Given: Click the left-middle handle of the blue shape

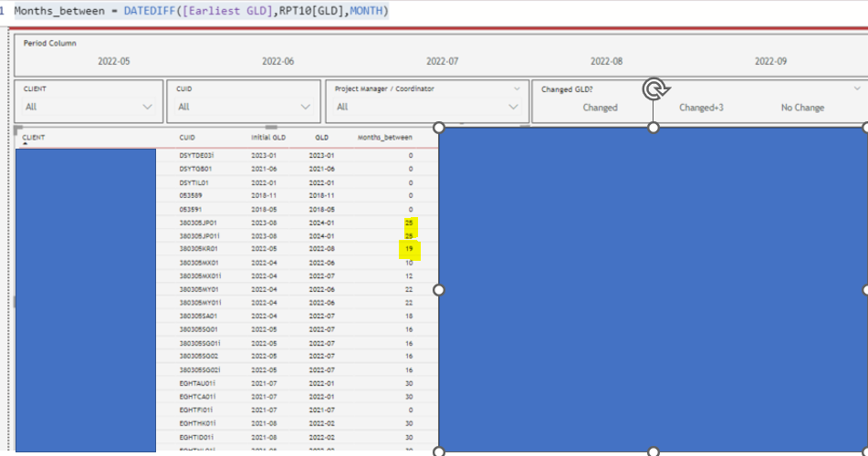Looking at the screenshot, I should coord(439,290).
